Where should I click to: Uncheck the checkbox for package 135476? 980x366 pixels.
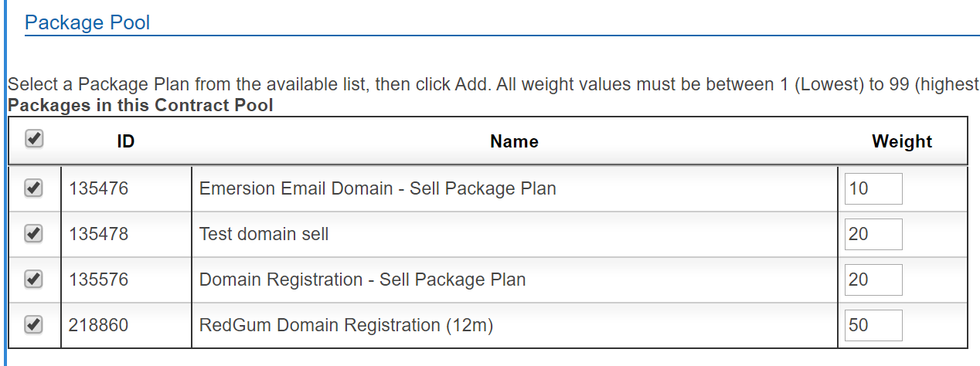33,188
